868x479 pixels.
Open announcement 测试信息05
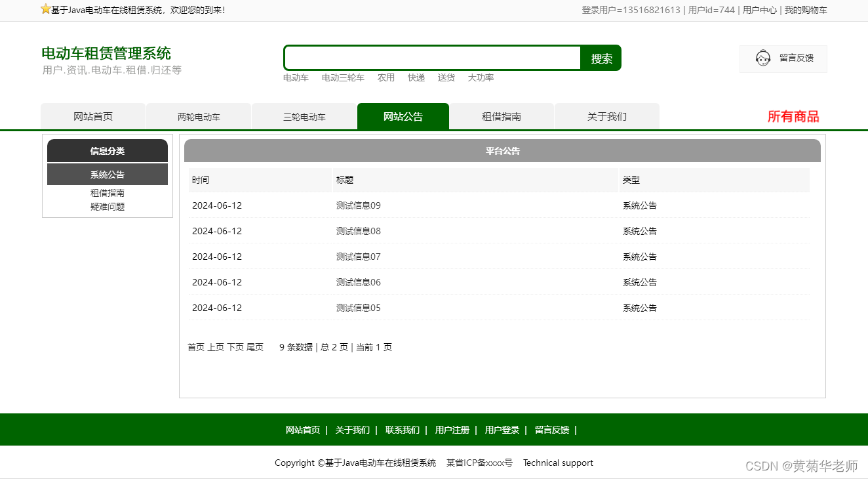tap(359, 308)
